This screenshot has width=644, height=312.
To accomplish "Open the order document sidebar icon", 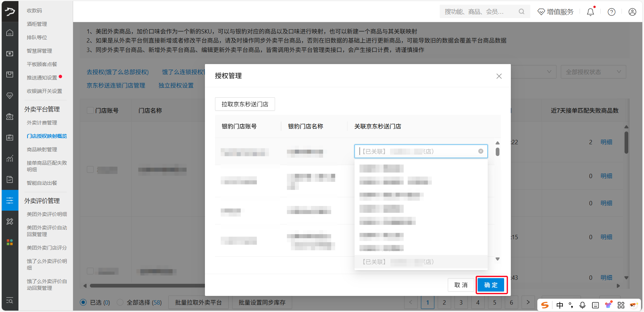I will pyautogui.click(x=10, y=179).
